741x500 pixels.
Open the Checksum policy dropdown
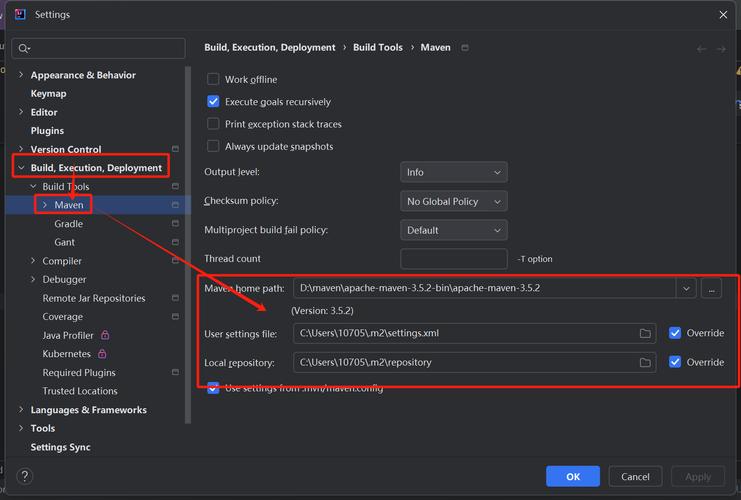tap(453, 201)
